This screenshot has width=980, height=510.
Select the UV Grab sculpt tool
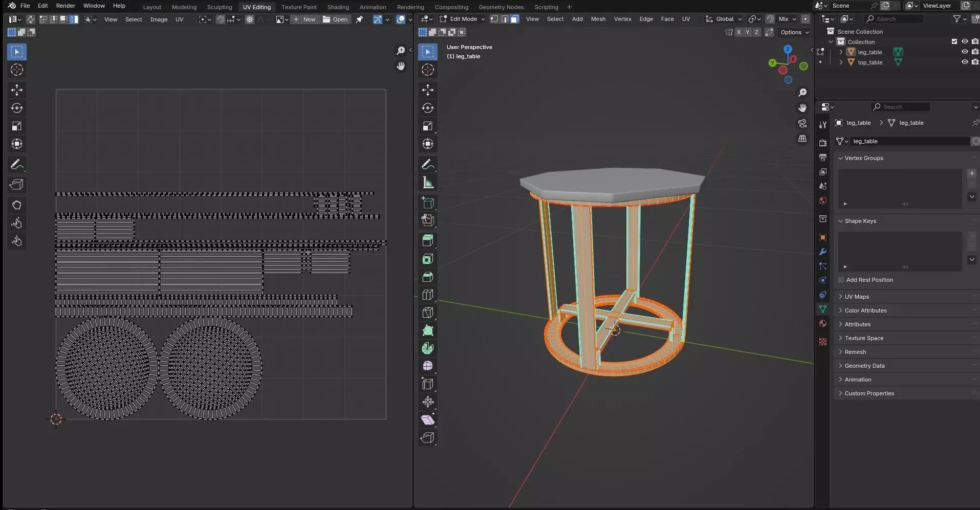tap(17, 205)
